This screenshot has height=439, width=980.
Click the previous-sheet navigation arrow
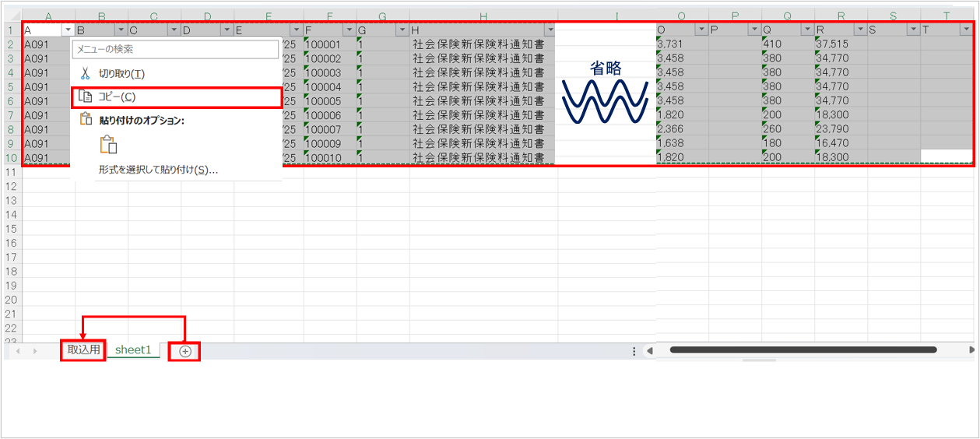[17, 351]
